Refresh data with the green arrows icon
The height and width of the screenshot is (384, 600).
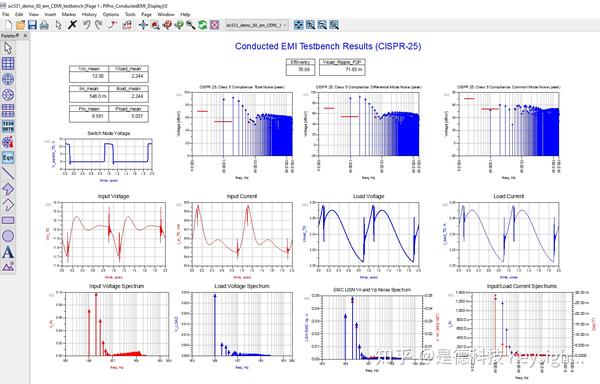pos(203,25)
